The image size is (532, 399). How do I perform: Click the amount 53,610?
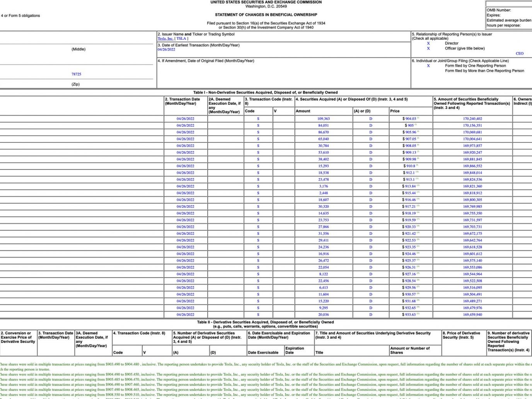click(324, 153)
